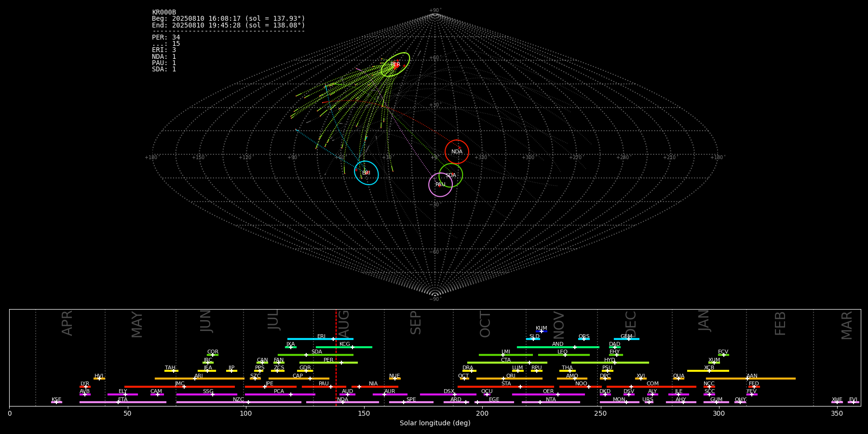Select the ARI orange bar in timeline
Viewport: 868px width, 434px height.
tap(200, 379)
